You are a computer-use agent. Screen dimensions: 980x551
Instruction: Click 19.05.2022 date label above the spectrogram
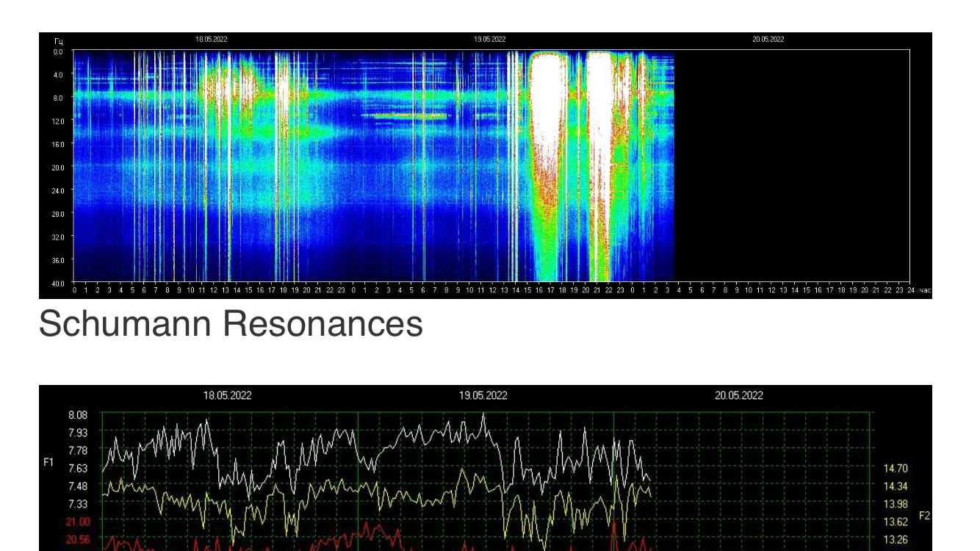coord(489,40)
